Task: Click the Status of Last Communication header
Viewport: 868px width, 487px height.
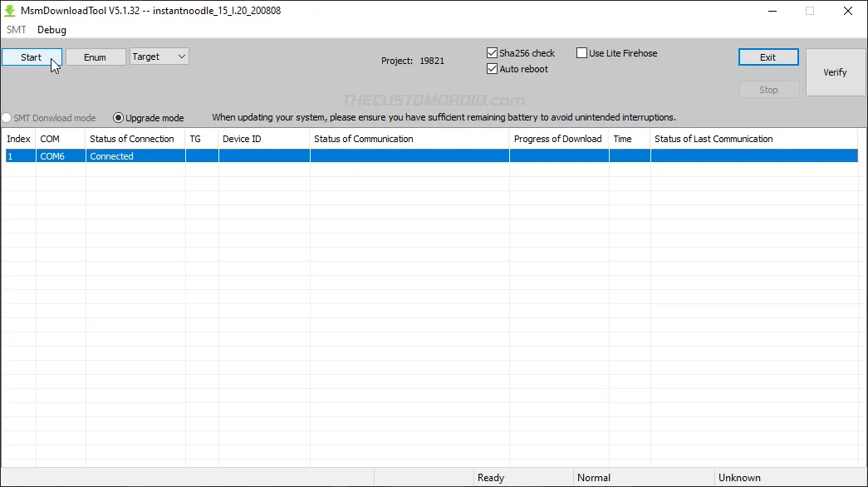Action: coord(714,139)
